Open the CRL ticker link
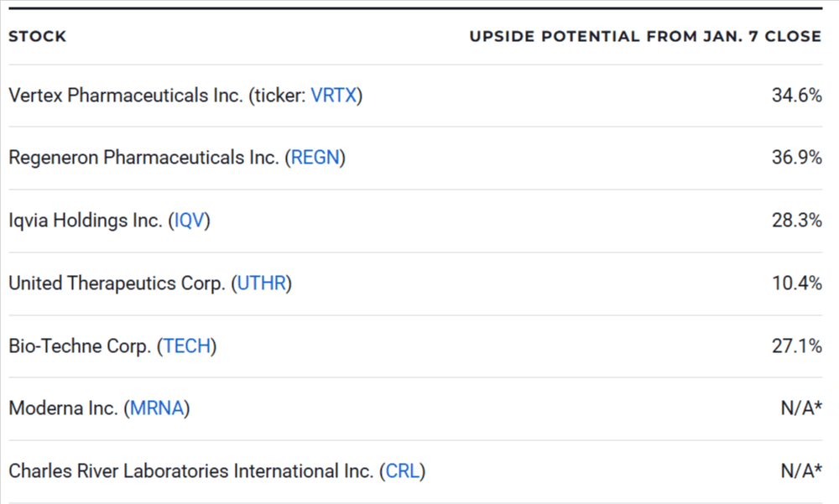 [x=402, y=471]
